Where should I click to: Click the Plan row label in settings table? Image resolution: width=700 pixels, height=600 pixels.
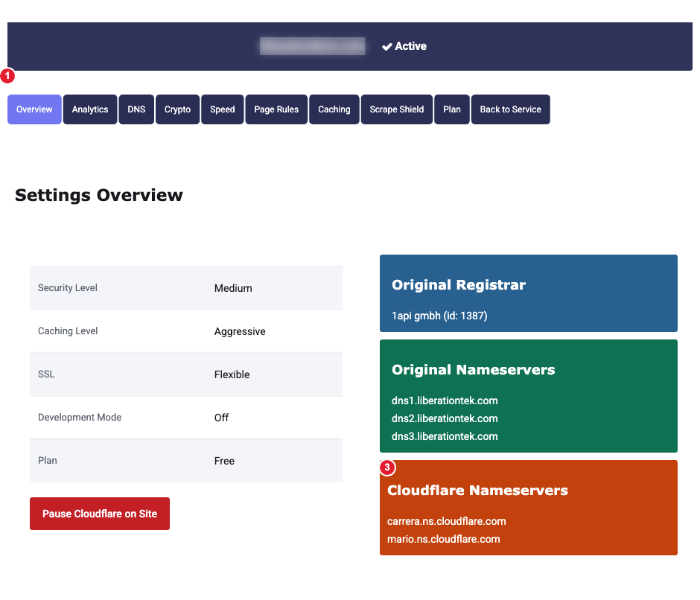(48, 461)
